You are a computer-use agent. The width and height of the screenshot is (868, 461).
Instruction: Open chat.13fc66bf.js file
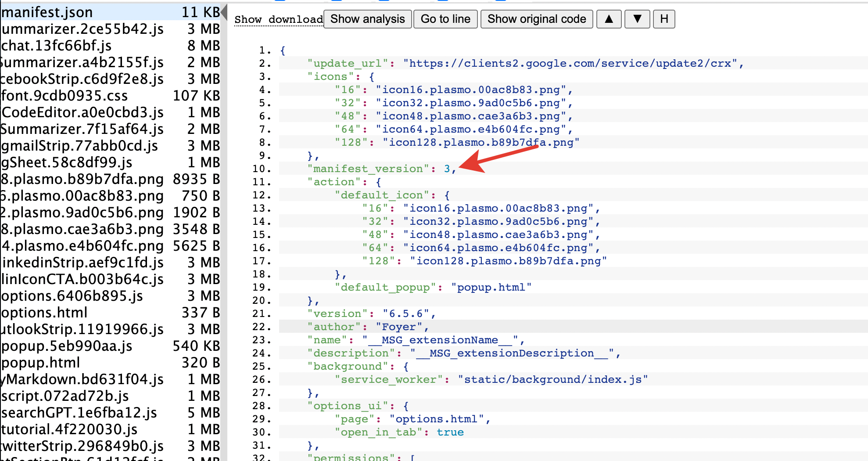pos(57,46)
